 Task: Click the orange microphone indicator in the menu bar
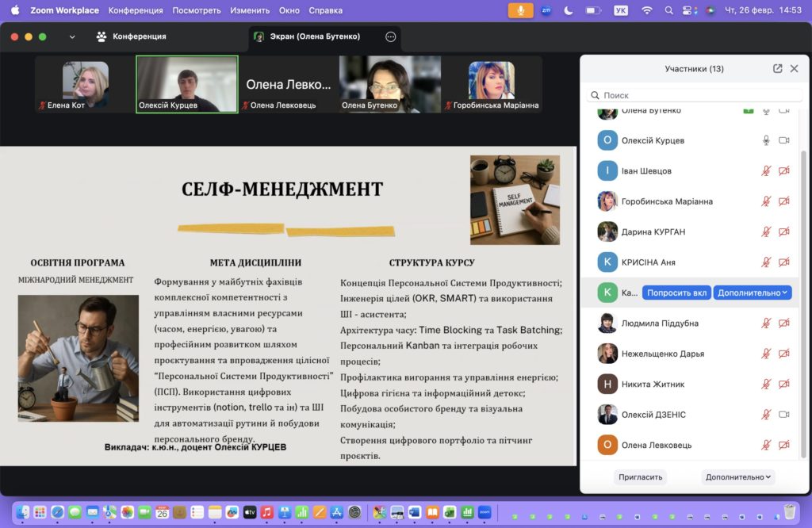coord(521,10)
